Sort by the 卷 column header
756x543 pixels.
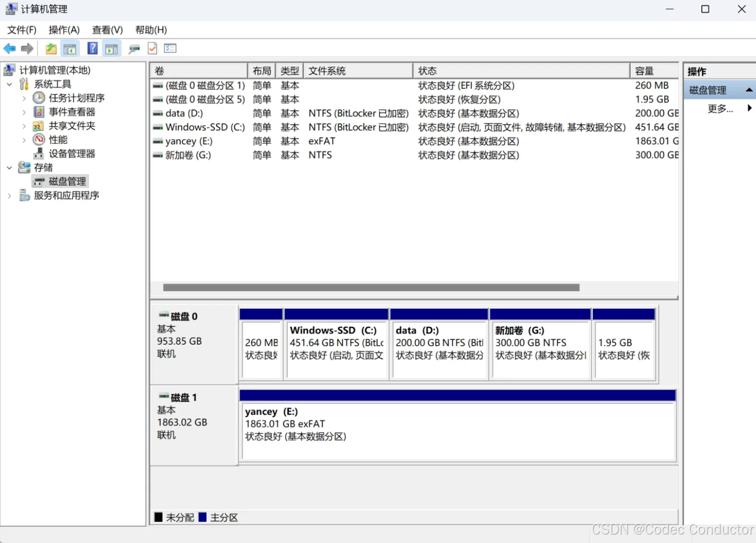(x=199, y=71)
